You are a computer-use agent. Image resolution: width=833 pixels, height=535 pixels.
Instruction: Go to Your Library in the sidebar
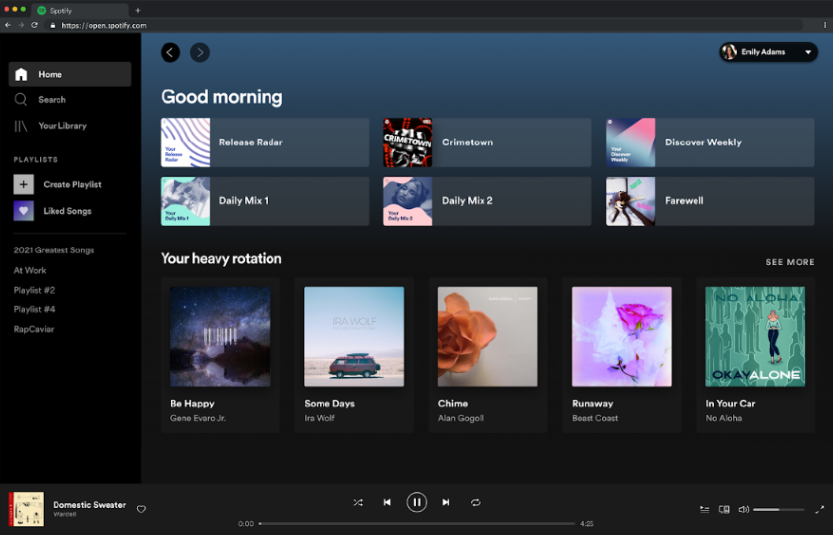coord(62,126)
